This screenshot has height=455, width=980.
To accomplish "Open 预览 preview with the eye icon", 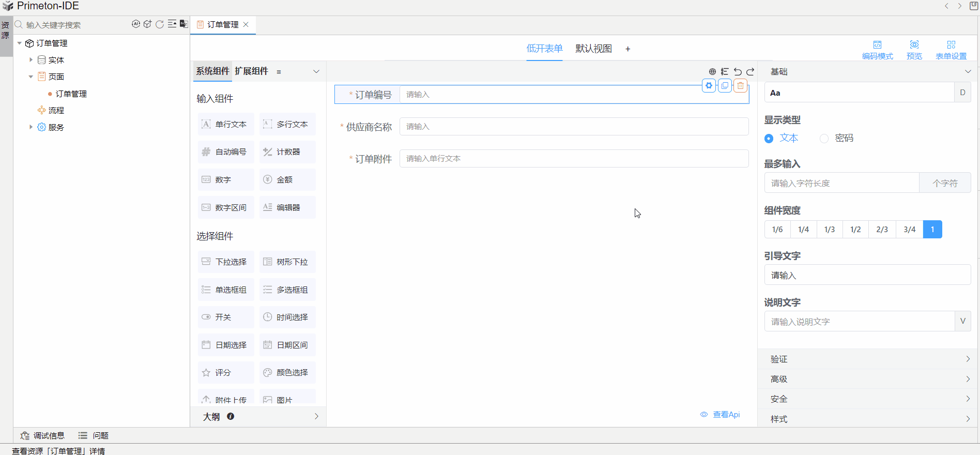I will click(x=914, y=49).
